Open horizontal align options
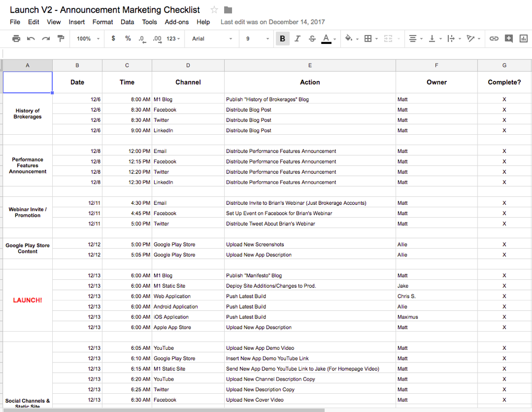The width and height of the screenshot is (532, 412). (x=412, y=39)
